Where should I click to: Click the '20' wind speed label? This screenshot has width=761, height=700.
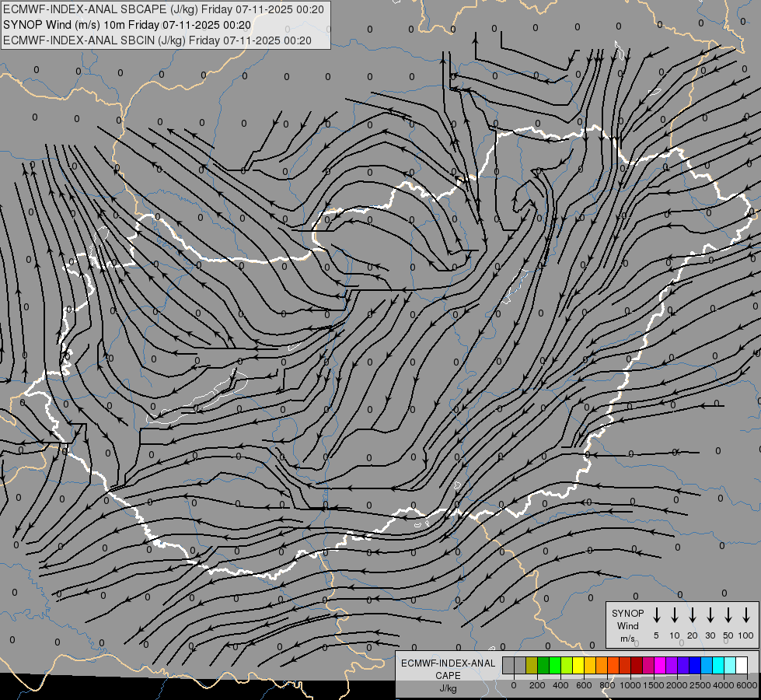coord(693,635)
